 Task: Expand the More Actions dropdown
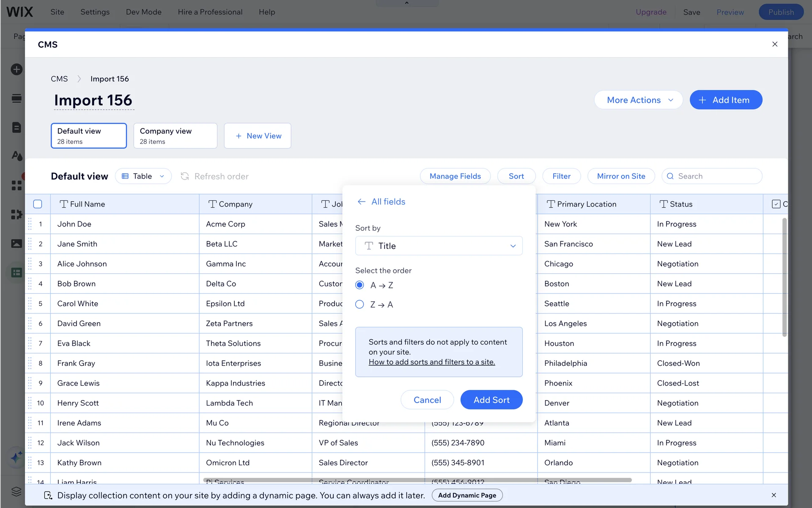(x=638, y=100)
